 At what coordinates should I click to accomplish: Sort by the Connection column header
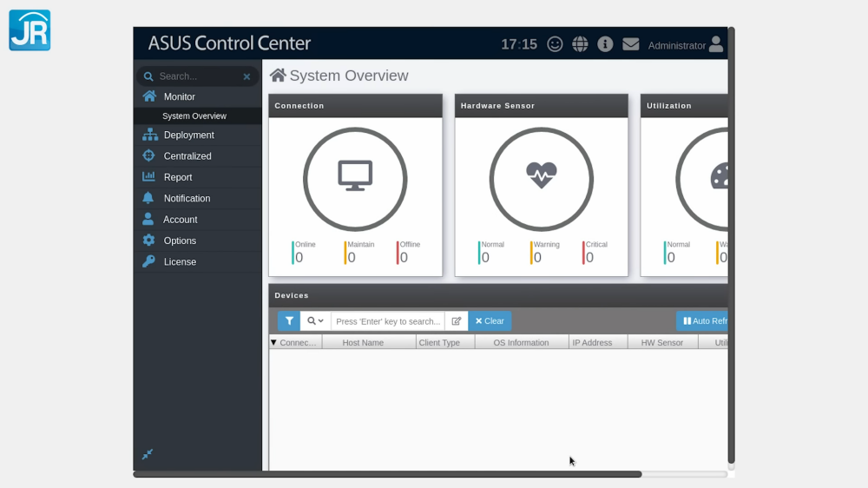(x=297, y=343)
